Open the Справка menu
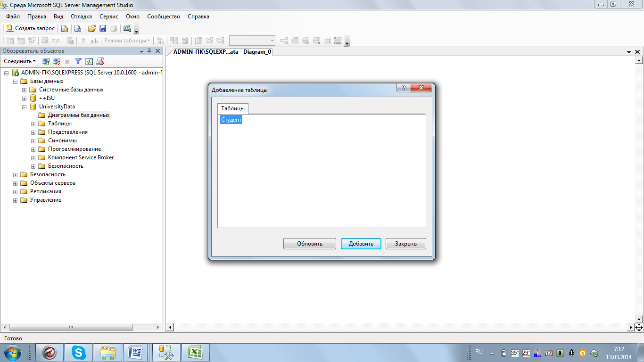Screen dimensions: 644x362 tap(198, 16)
